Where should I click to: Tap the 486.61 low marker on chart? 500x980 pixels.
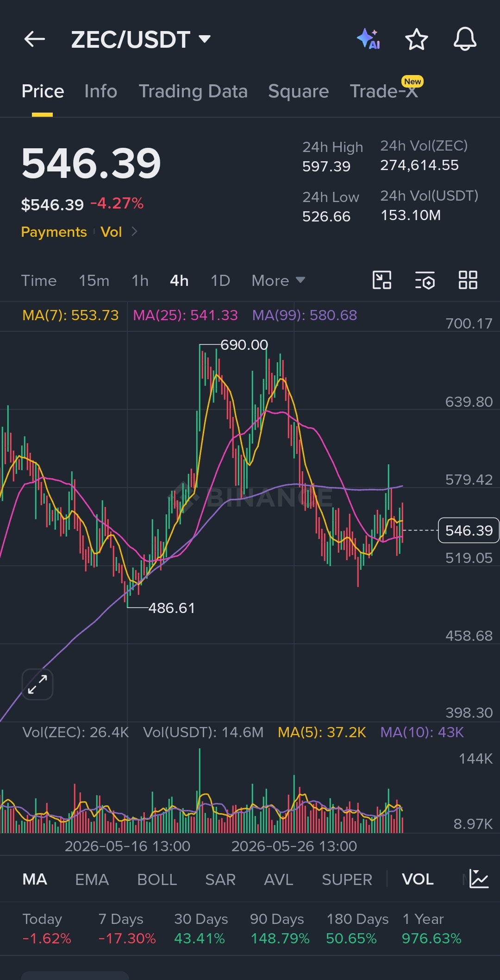pos(172,608)
